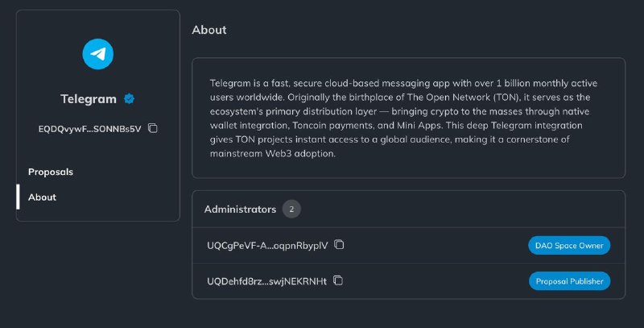Copy the EQDQvywF...SONNBs5V space address
The height and width of the screenshot is (328, 644).
click(153, 128)
